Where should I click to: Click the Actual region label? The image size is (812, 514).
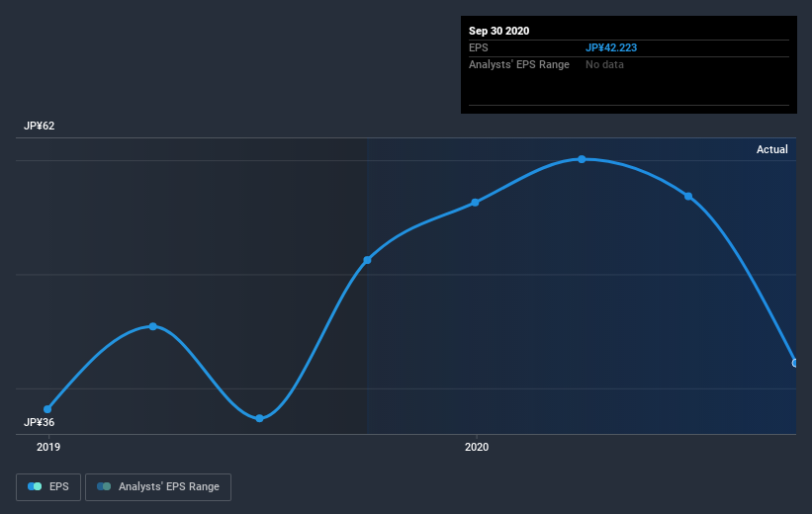[x=771, y=149]
